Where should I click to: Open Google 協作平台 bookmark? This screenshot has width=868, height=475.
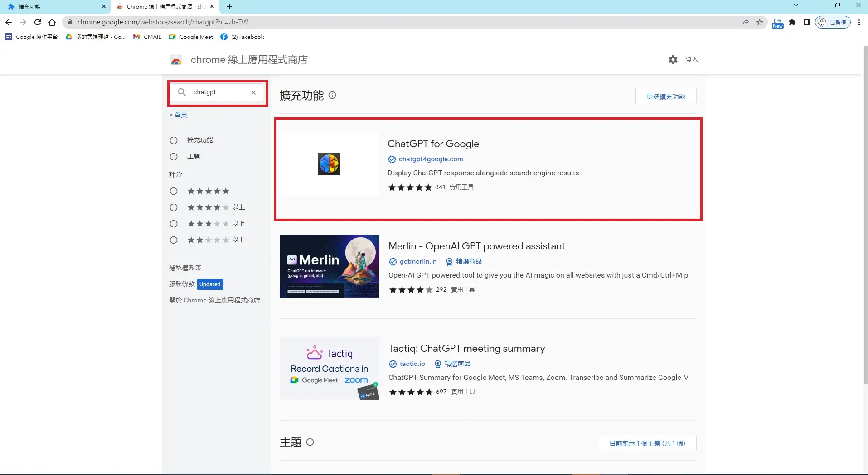(x=31, y=37)
